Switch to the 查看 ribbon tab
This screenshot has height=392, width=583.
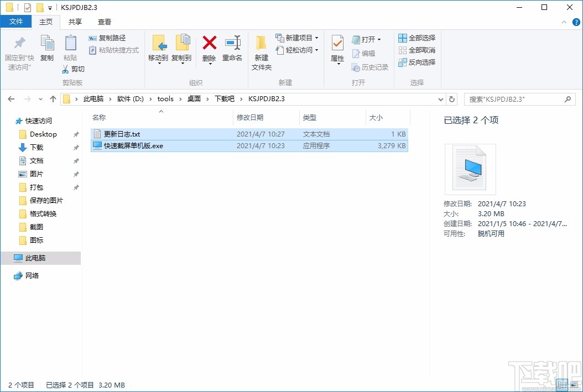coord(105,22)
